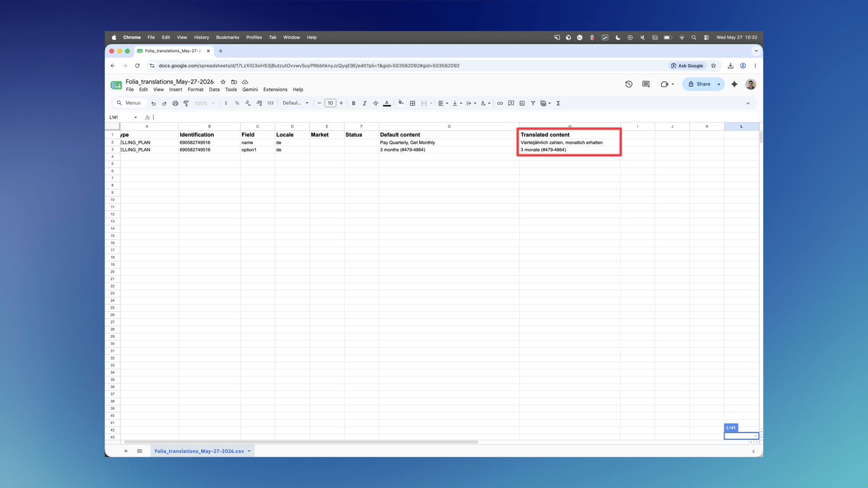Screen dimensions: 868x488
Task: Decrease font size with minus button
Action: tap(319, 103)
